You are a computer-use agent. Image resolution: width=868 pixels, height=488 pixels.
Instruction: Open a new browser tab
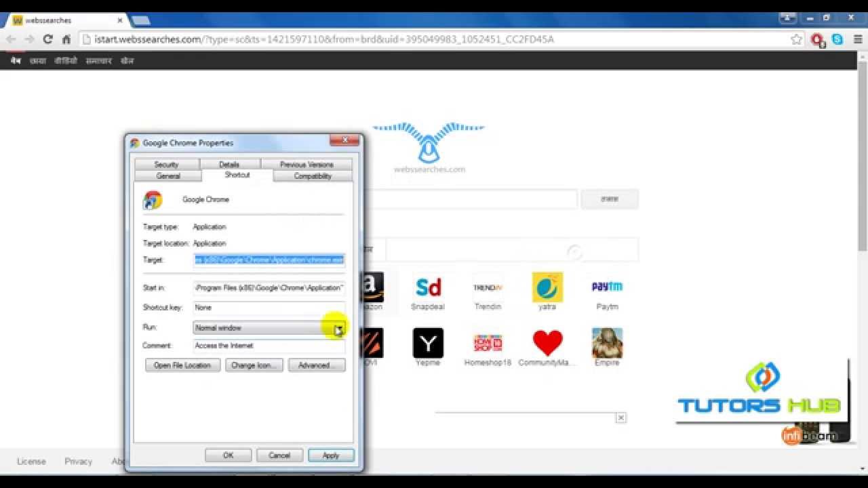141,20
